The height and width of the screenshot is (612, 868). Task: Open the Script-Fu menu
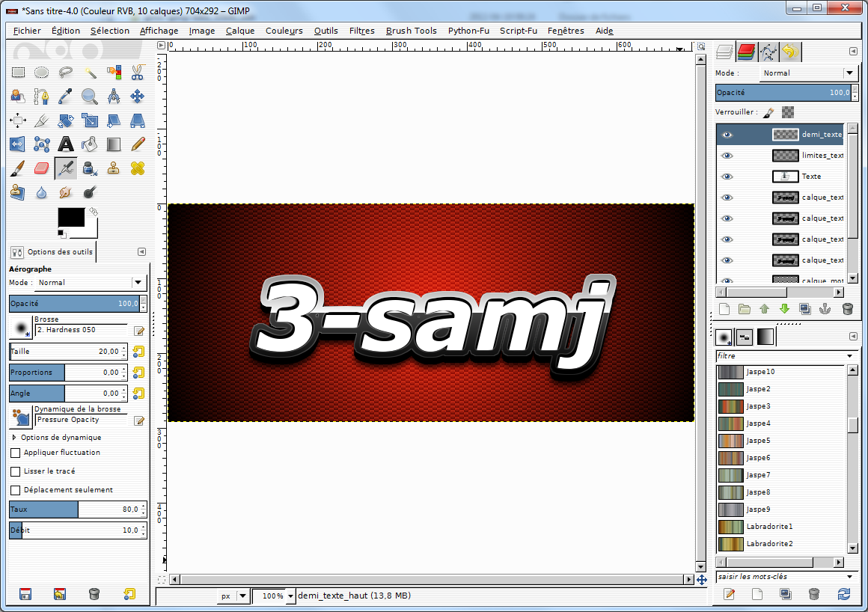(x=518, y=31)
